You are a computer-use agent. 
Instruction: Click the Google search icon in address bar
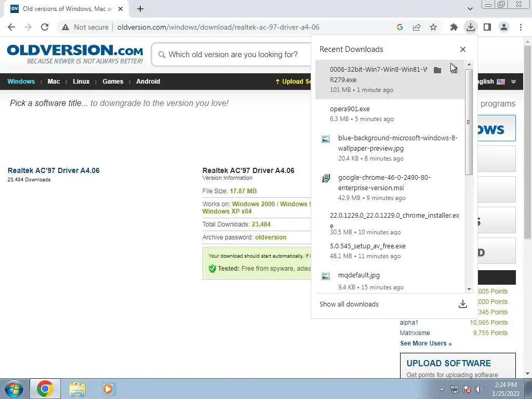(x=400, y=27)
